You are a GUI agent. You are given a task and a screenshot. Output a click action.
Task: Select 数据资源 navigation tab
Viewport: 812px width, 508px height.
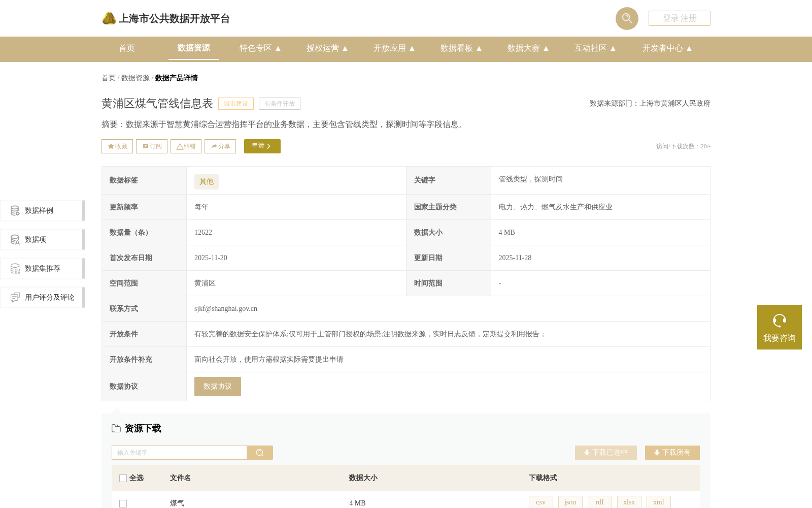coord(194,48)
